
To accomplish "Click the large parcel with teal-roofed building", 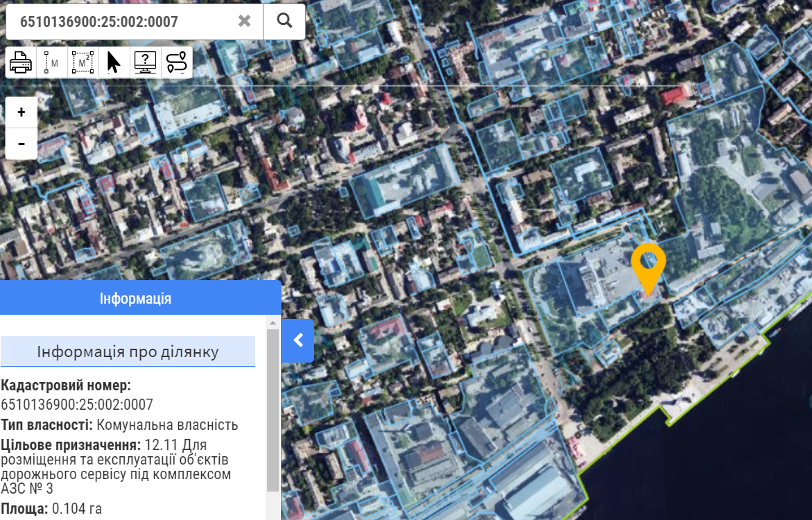I will point(405,181).
